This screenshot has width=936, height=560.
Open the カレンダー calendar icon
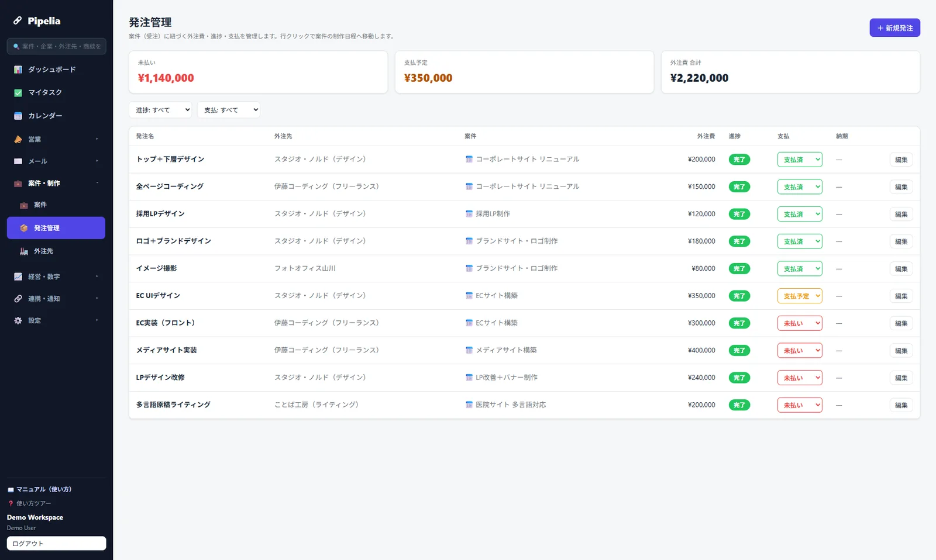click(18, 116)
